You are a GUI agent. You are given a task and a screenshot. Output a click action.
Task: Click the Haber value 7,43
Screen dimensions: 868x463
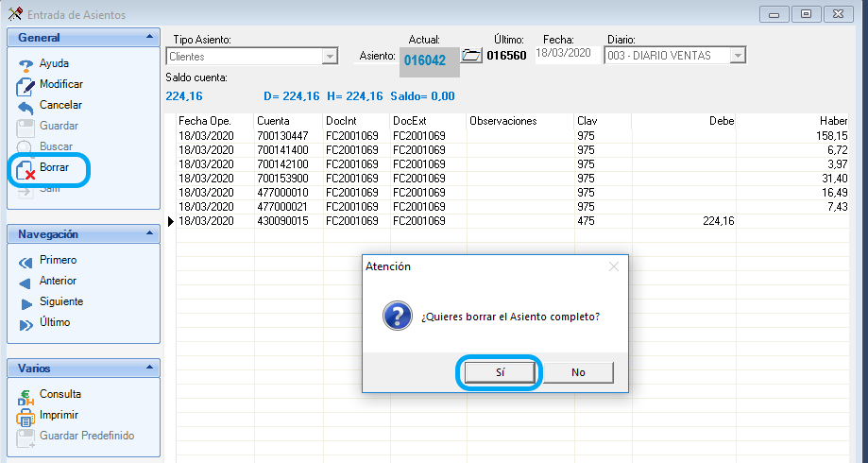837,207
